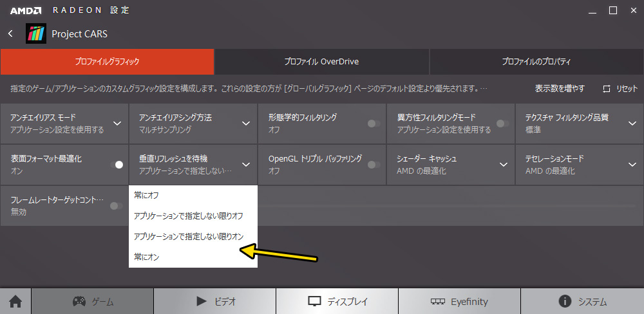Maximize the Radeon settings window
644x314 pixels.
(613, 11)
